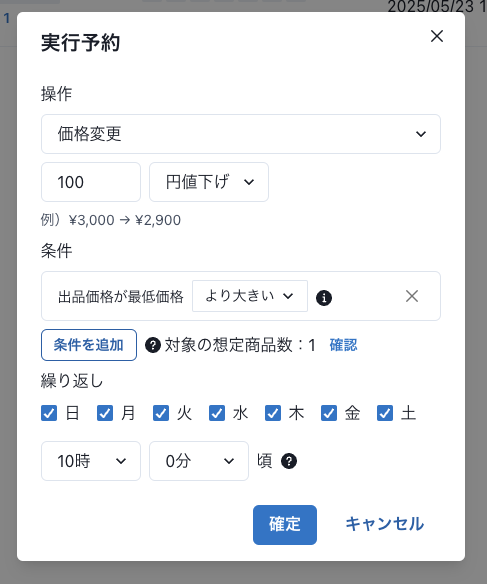Open the 10時 hour dropdown
Image resolution: width=487 pixels, height=584 pixels.
pyautogui.click(x=91, y=461)
